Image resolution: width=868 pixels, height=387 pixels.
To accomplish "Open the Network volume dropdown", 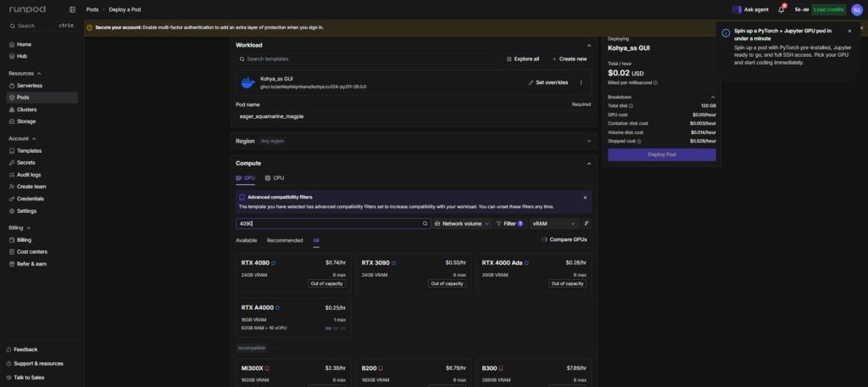I will (x=462, y=223).
